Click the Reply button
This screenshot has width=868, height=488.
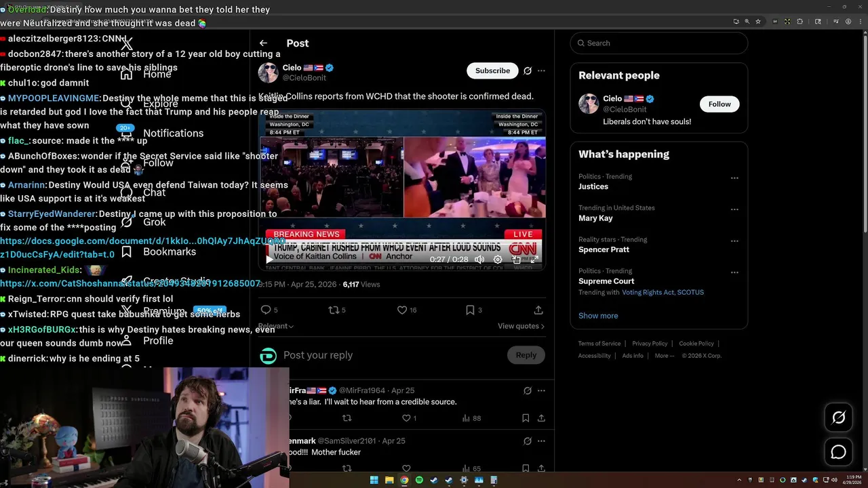(x=526, y=355)
